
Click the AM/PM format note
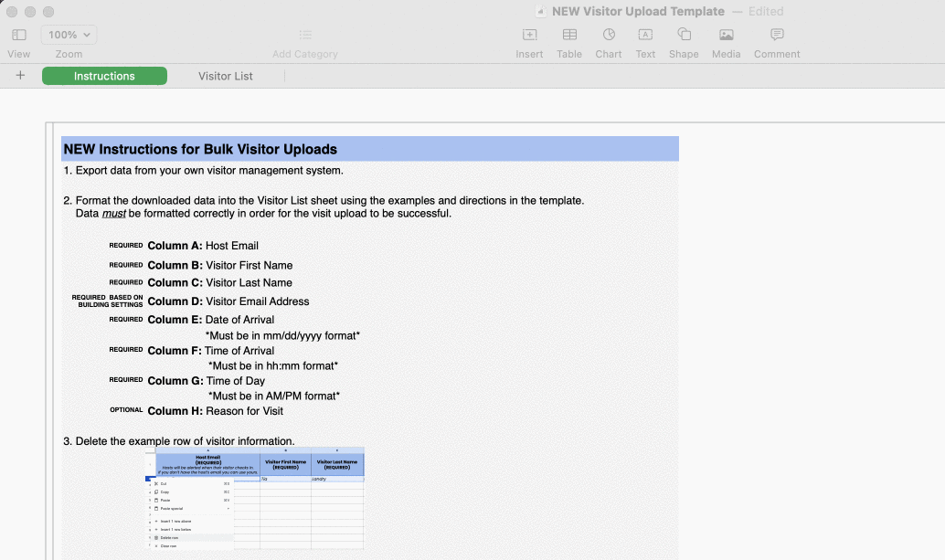tap(274, 396)
